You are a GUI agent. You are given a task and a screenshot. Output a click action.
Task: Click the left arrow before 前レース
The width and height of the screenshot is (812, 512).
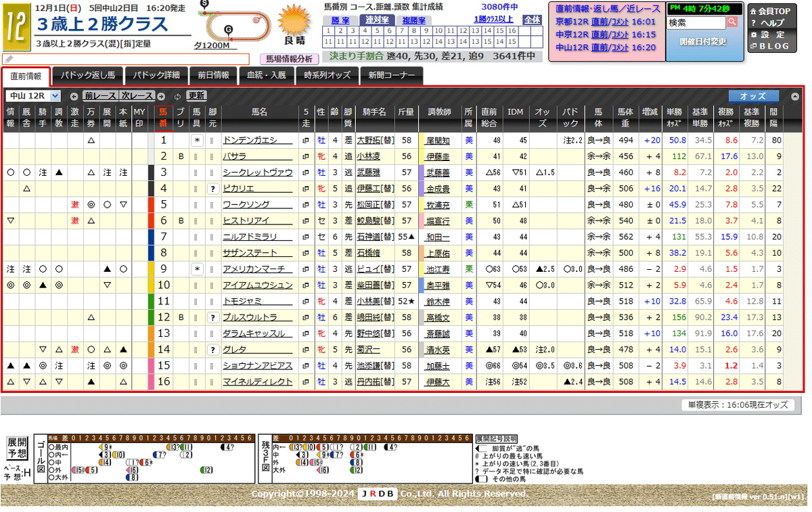click(74, 95)
